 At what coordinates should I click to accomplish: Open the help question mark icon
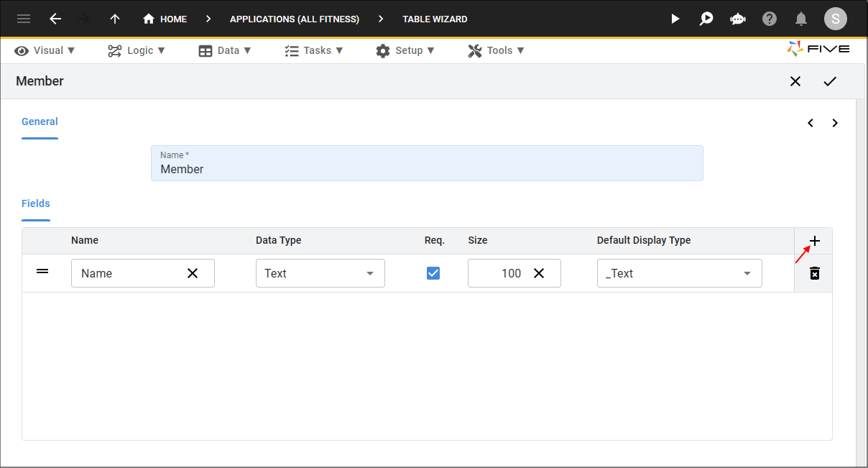pos(770,19)
